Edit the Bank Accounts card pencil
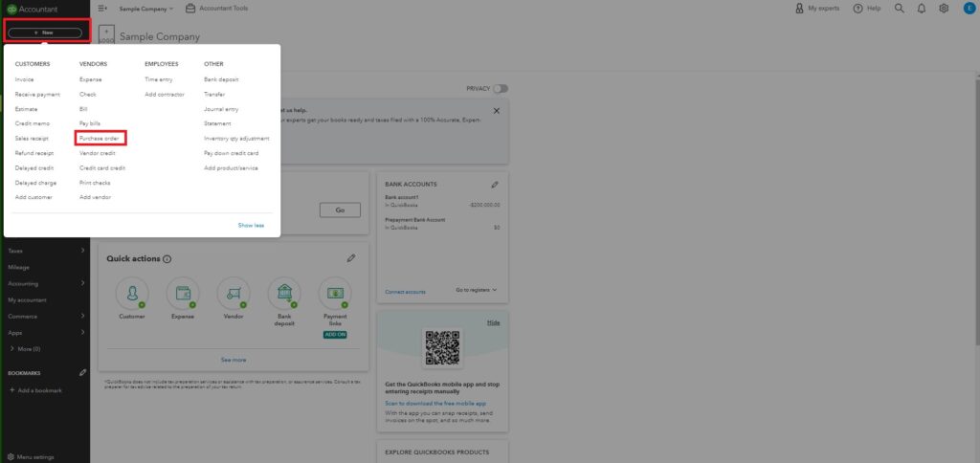 [x=495, y=185]
